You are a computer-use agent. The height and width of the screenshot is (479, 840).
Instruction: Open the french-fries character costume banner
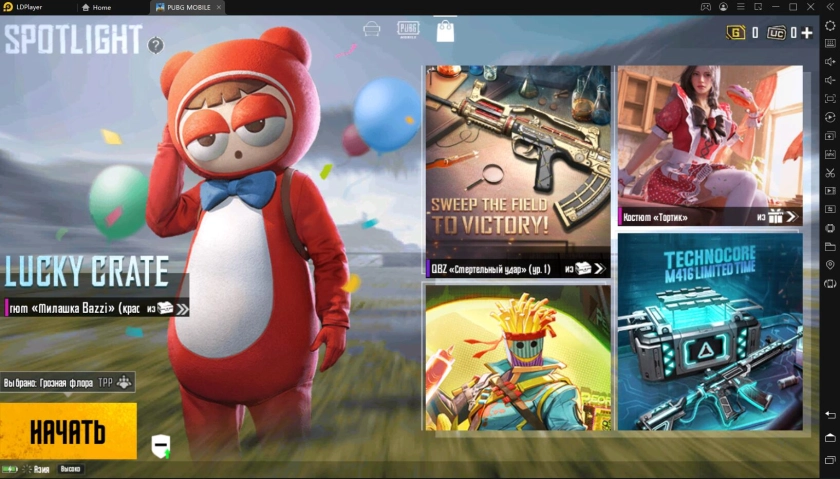click(x=517, y=357)
